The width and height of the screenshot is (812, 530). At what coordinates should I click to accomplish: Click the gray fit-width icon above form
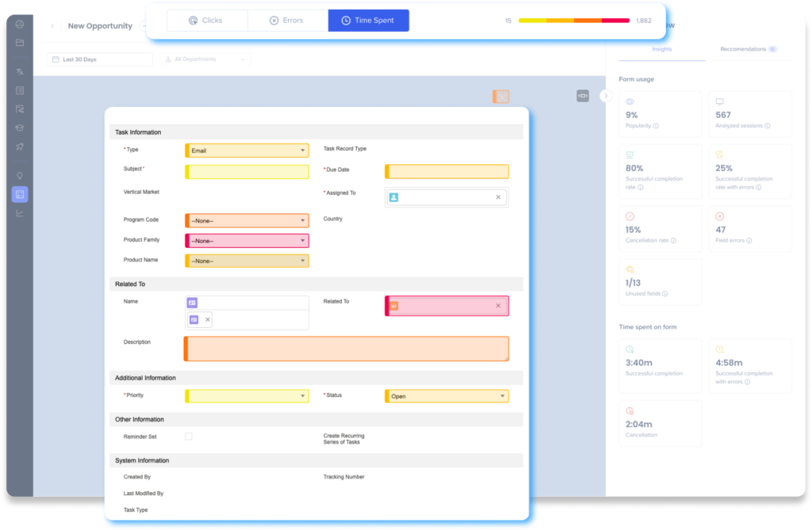(x=583, y=96)
